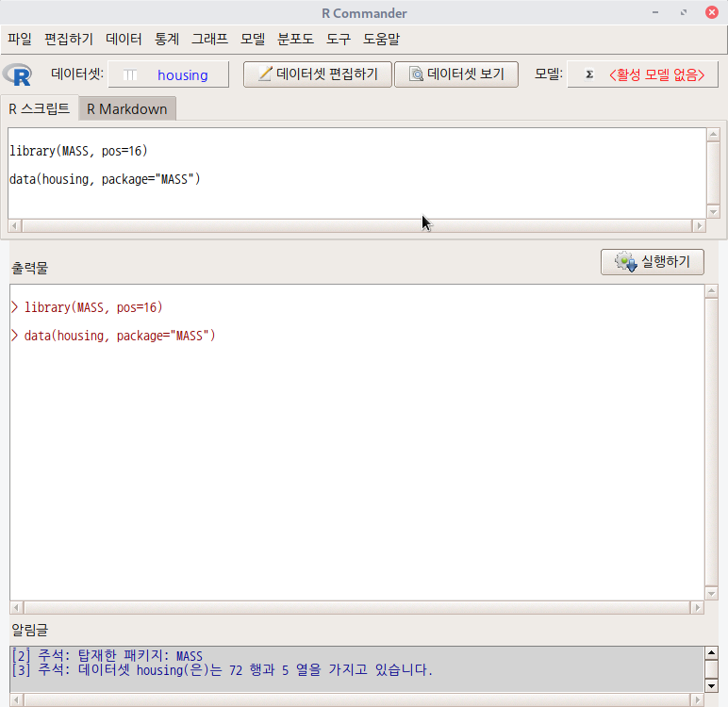Click output pane vertical scrollbar track

point(711,442)
